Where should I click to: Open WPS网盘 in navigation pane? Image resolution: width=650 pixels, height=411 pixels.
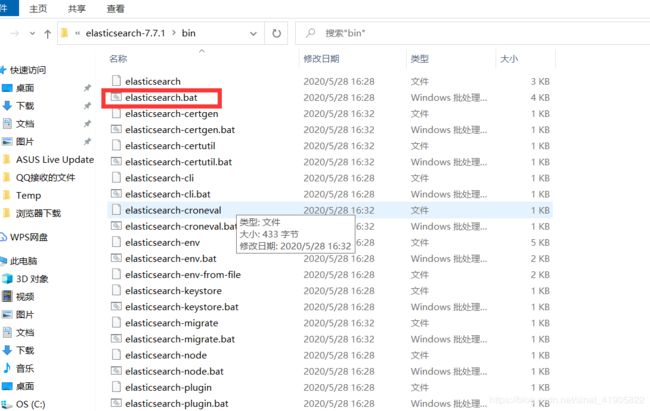pos(29,237)
